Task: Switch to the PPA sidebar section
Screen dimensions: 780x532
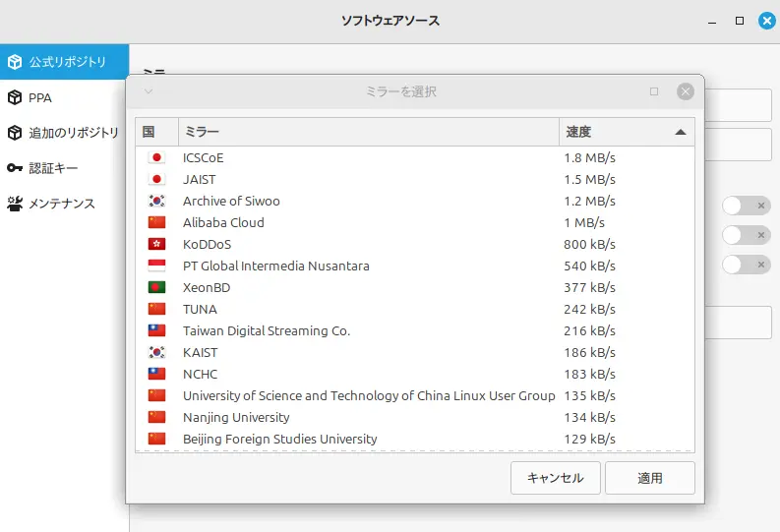Action: coord(64,97)
